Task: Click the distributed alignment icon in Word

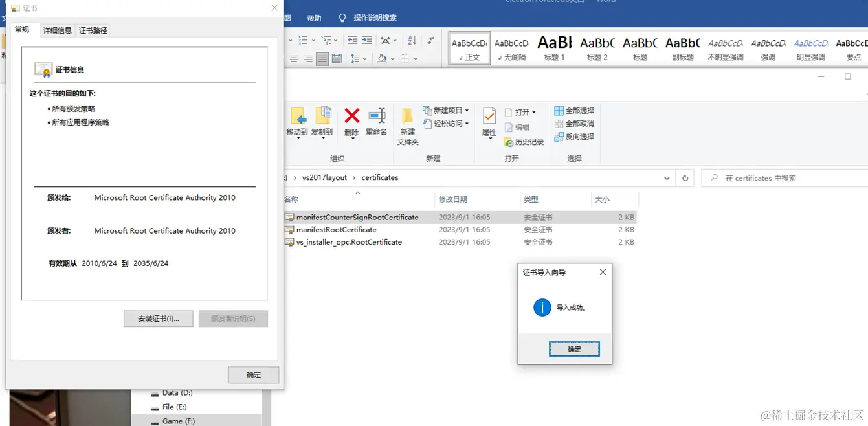Action: pyautogui.click(x=337, y=59)
